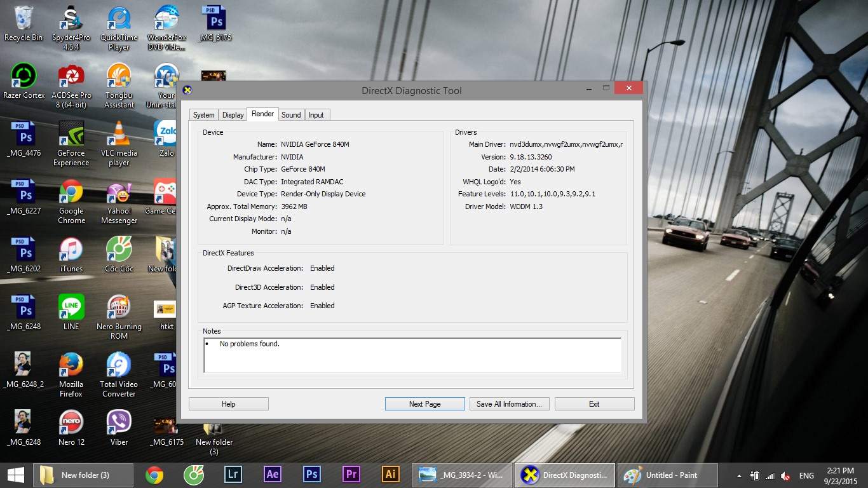
Task: Open Premiere Pro from the taskbar
Action: pyautogui.click(x=351, y=475)
